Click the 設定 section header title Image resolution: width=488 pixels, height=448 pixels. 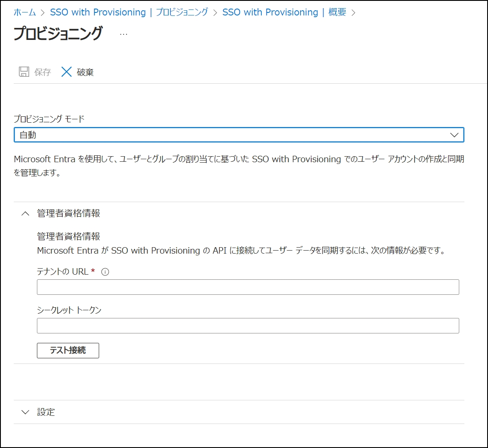pyautogui.click(x=46, y=412)
